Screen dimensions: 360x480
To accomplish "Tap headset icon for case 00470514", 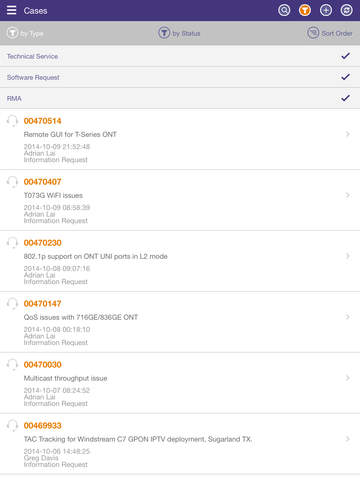I will (12, 121).
